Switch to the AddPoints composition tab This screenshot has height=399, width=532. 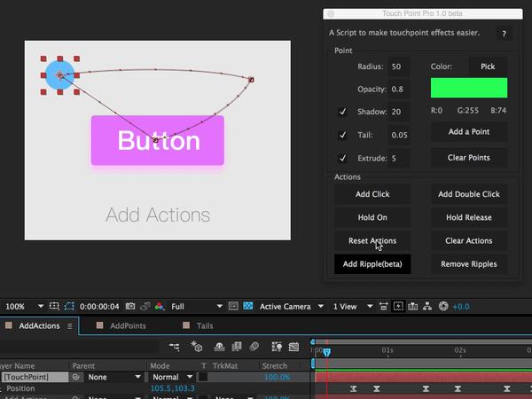128,326
